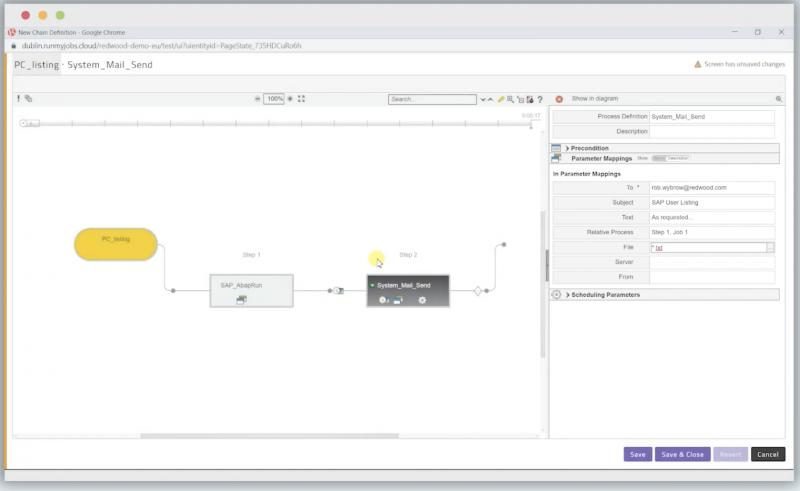
Task: Open the File field browse button
Action: click(770, 247)
